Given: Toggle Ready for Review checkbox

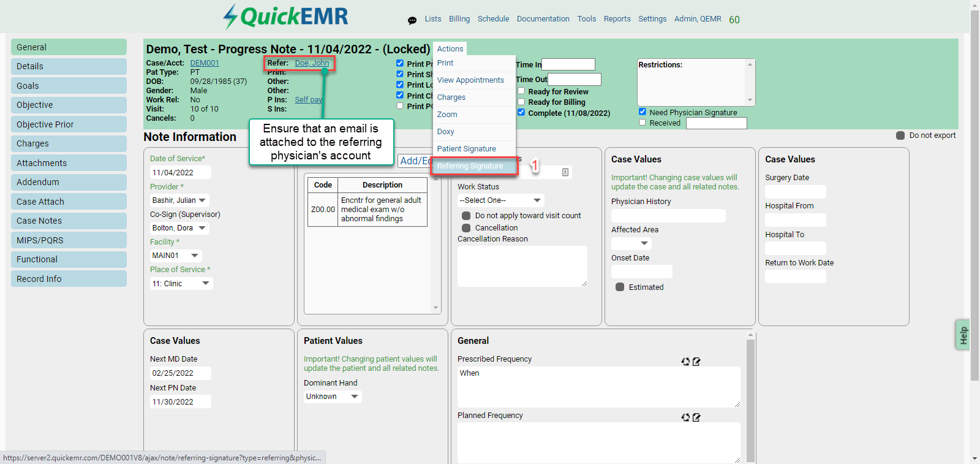Looking at the screenshot, I should coord(521,91).
